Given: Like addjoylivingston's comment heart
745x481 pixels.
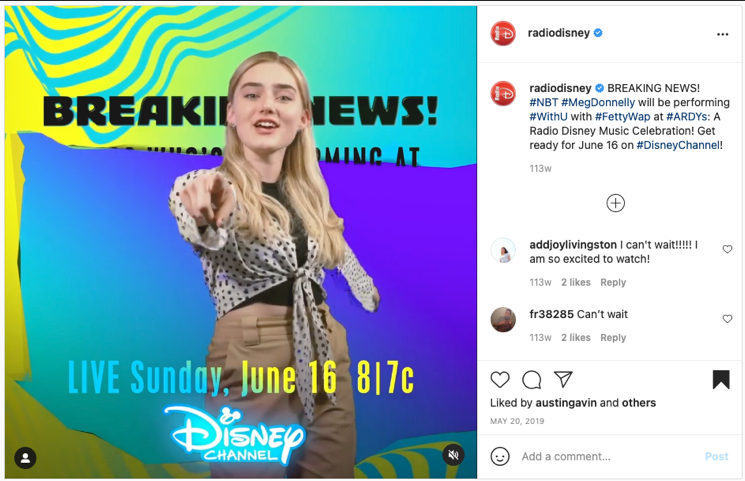Looking at the screenshot, I should [727, 249].
